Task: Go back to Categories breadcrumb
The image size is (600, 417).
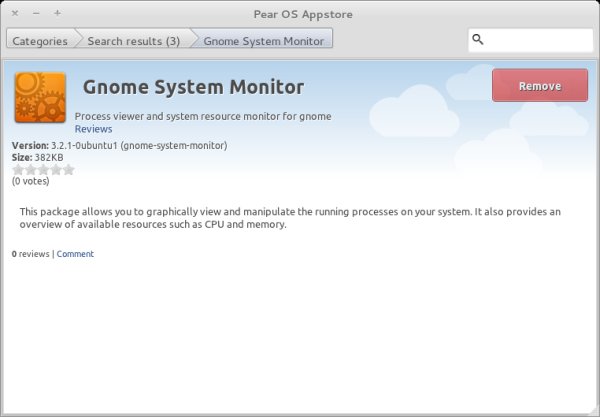Action: click(40, 41)
